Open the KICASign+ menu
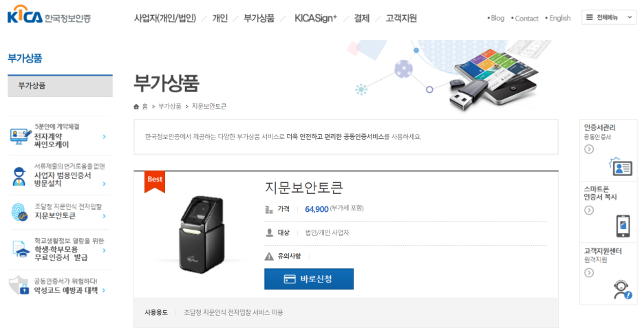This screenshot has width=644, height=335. [315, 18]
